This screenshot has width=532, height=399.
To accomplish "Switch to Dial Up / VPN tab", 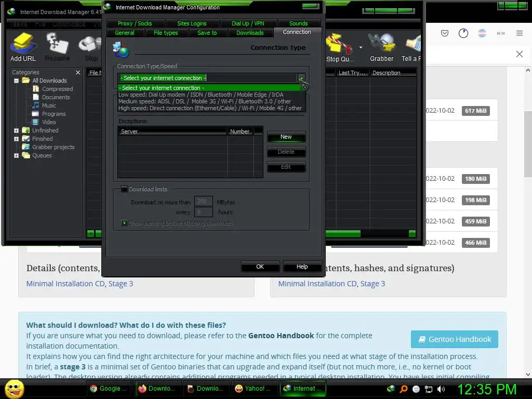I will [248, 23].
